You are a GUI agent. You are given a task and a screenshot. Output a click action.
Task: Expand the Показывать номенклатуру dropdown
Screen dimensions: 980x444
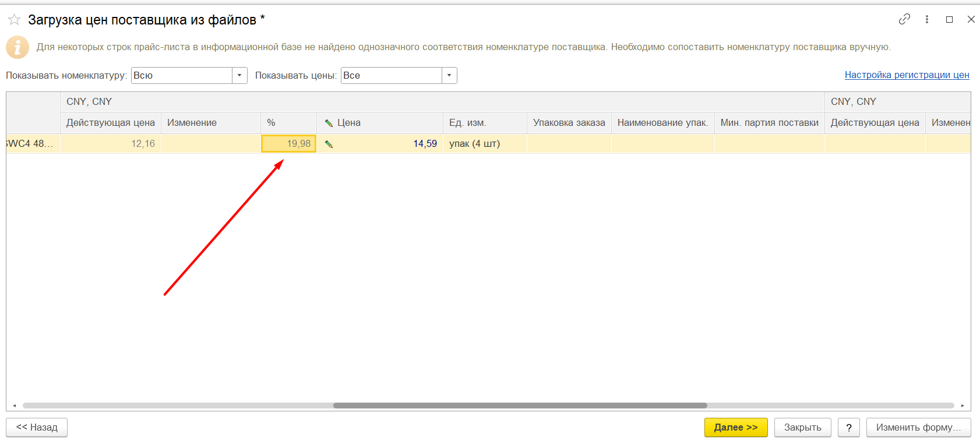(239, 75)
